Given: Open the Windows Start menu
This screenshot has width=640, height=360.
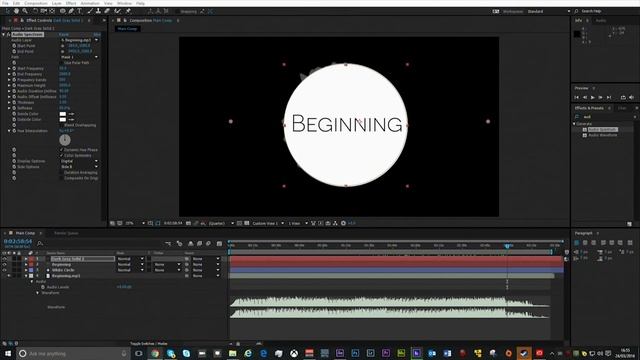Looking at the screenshot, I should point(7,353).
